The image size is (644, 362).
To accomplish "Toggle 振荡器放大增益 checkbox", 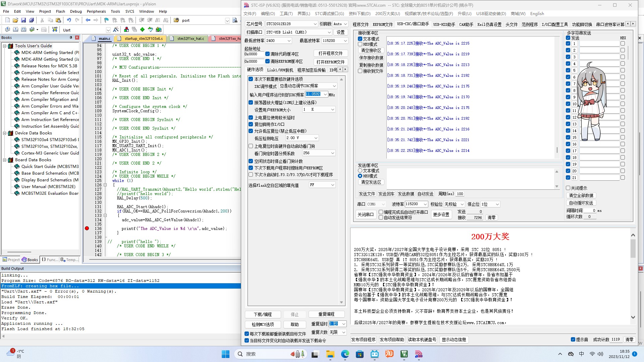I will click(x=251, y=103).
